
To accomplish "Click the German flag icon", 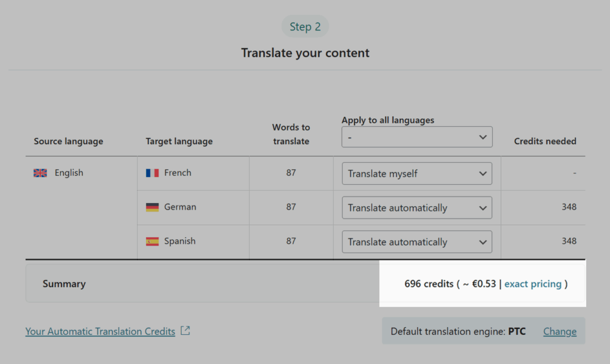I will click(x=152, y=207).
